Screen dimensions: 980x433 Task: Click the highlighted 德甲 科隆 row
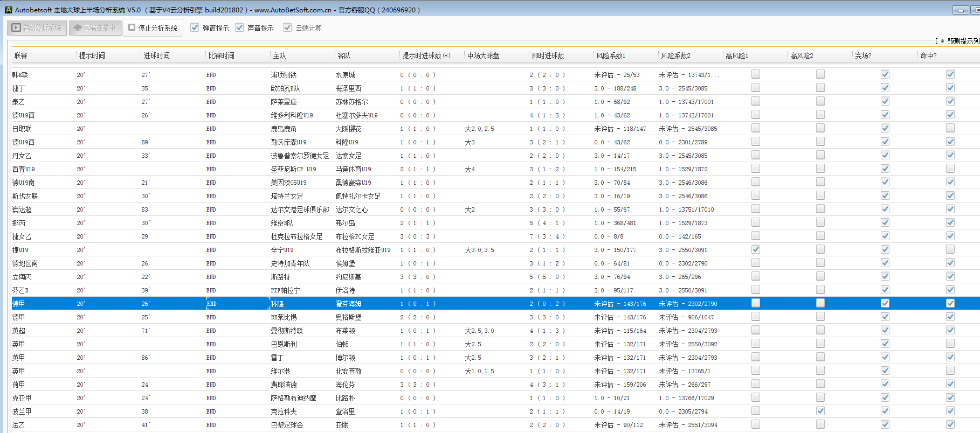(277, 304)
